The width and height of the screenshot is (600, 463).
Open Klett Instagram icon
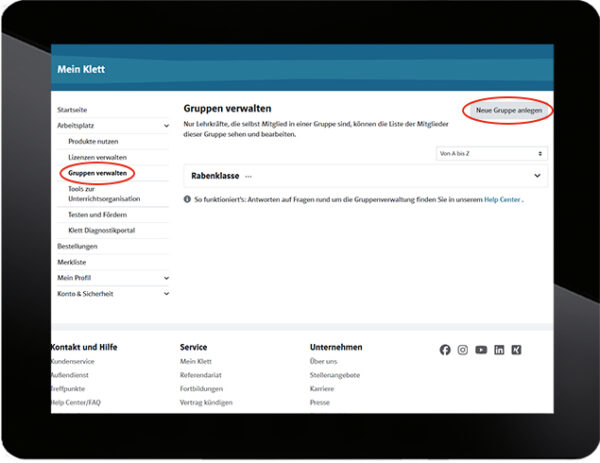[x=463, y=350]
